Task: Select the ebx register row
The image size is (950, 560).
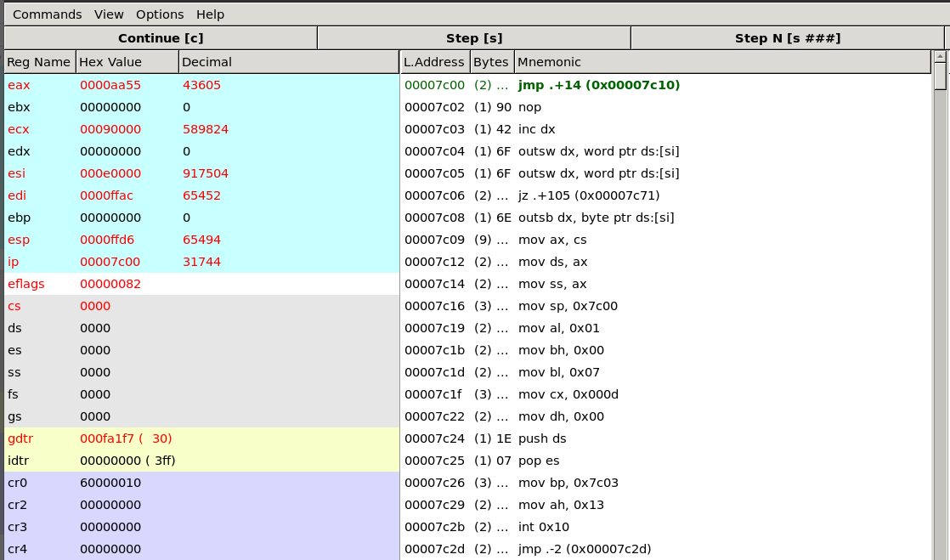Action: (x=201, y=107)
